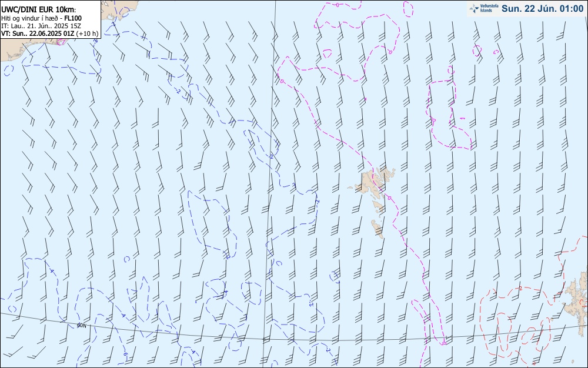Image resolution: width=588 pixels, height=368 pixels.
Task: Click the '60N' latitude label
Action: (81, 326)
